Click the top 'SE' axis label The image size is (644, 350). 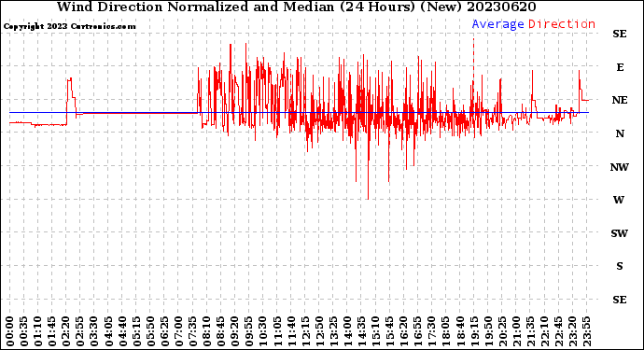coord(620,34)
